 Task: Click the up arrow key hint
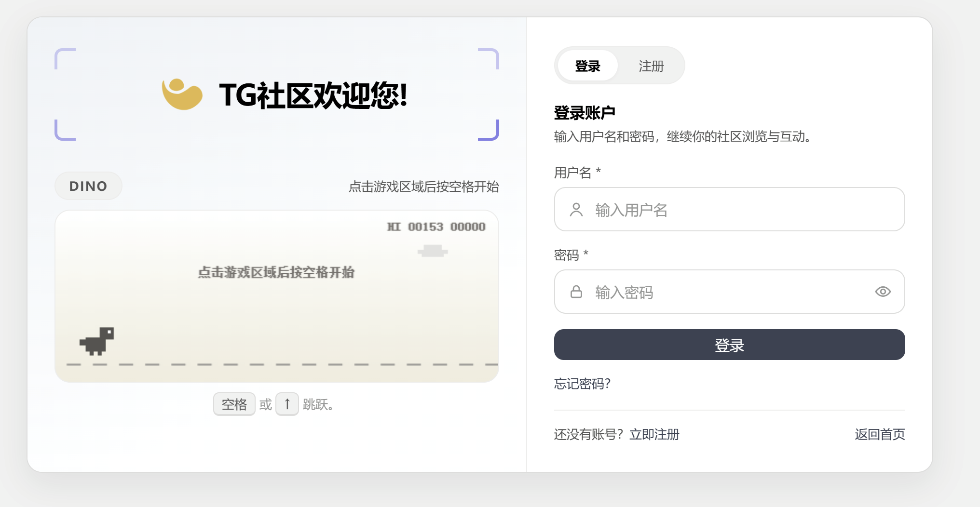287,404
